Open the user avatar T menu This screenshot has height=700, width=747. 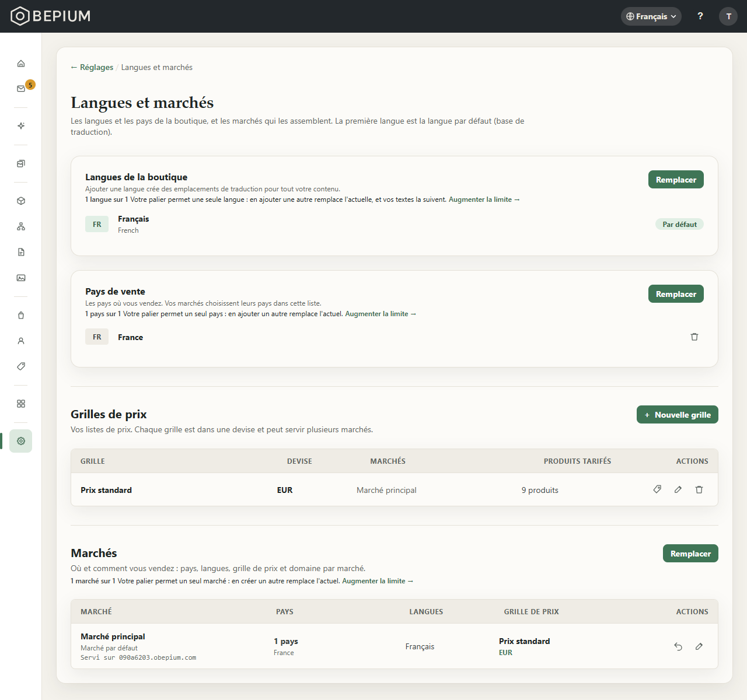[x=728, y=16]
